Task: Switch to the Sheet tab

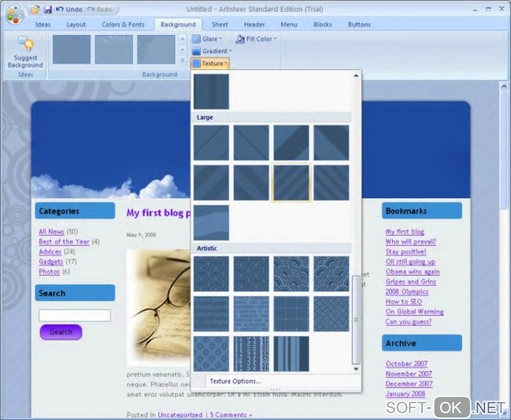Action: pos(219,25)
